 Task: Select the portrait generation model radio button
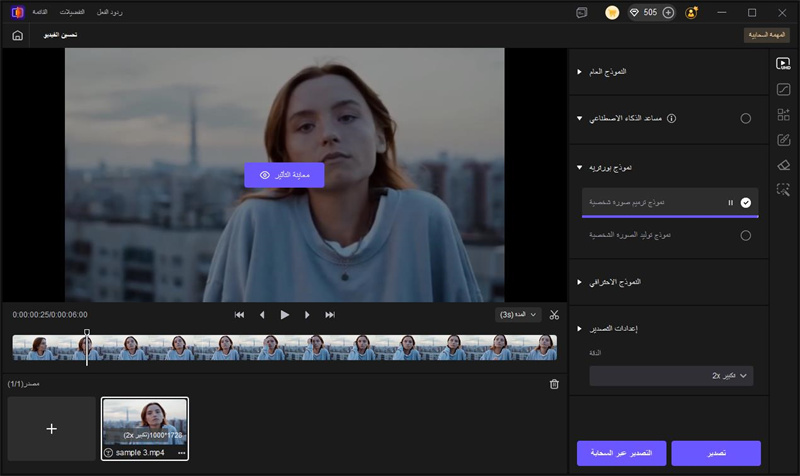coord(745,235)
